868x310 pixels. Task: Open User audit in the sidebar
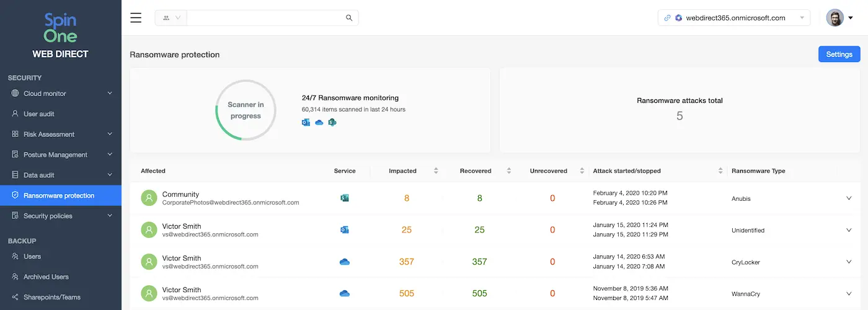39,114
